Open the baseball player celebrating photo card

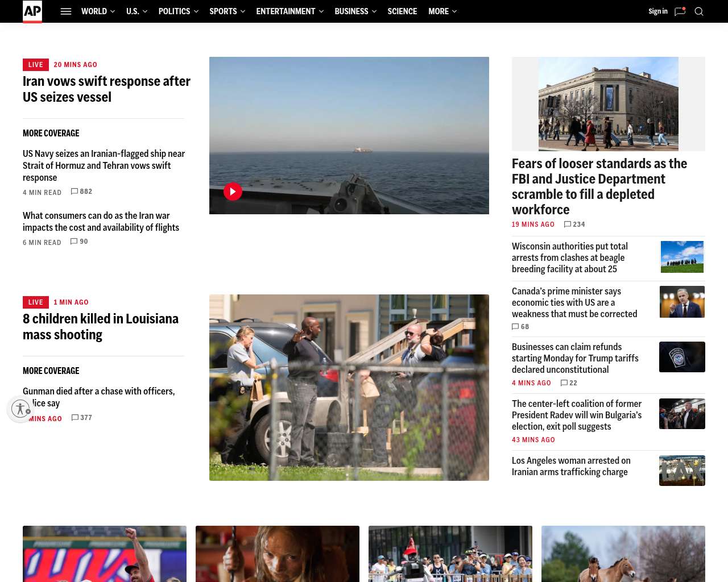click(105, 554)
